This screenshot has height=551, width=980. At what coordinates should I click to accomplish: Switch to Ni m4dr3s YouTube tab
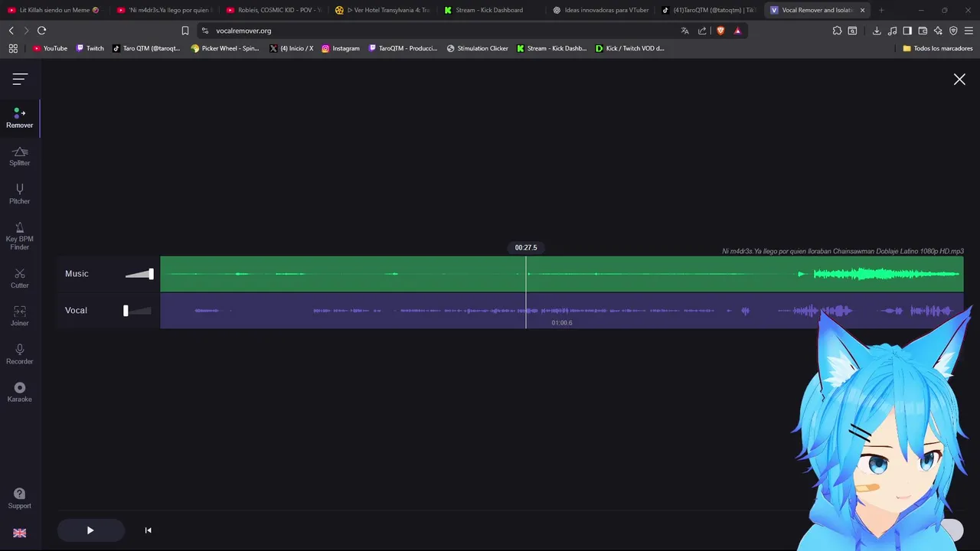coord(164,10)
